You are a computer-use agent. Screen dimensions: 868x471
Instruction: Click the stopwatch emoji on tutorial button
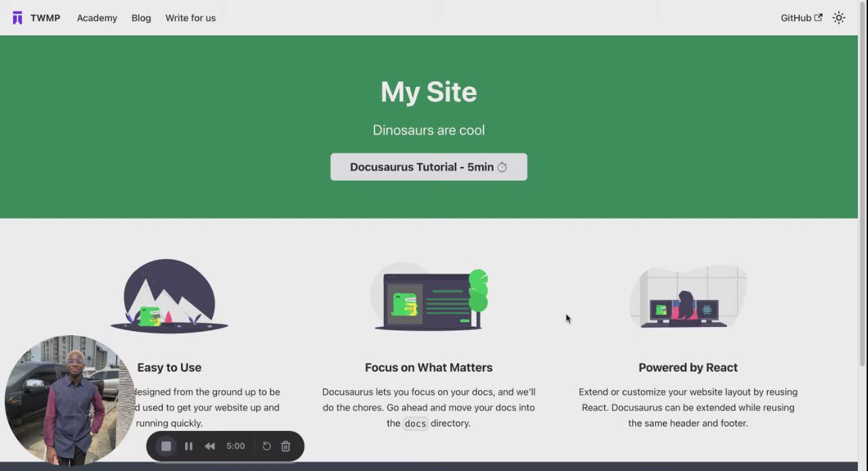coord(502,167)
